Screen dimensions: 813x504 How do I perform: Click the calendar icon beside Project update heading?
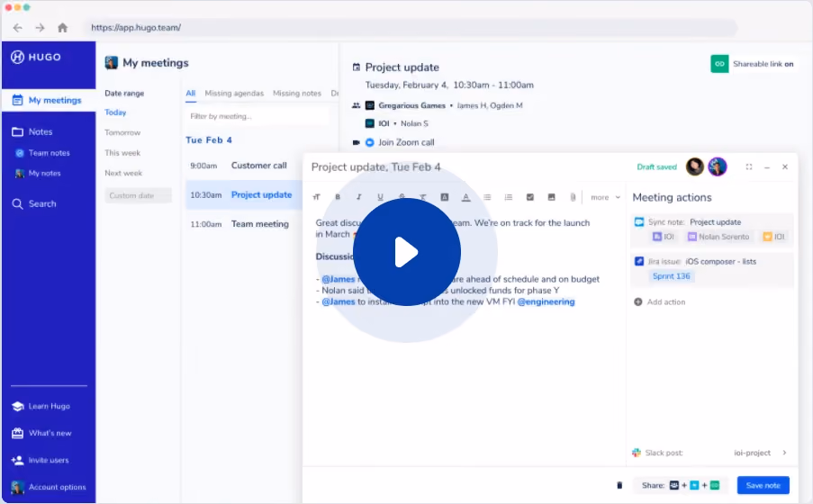357,67
